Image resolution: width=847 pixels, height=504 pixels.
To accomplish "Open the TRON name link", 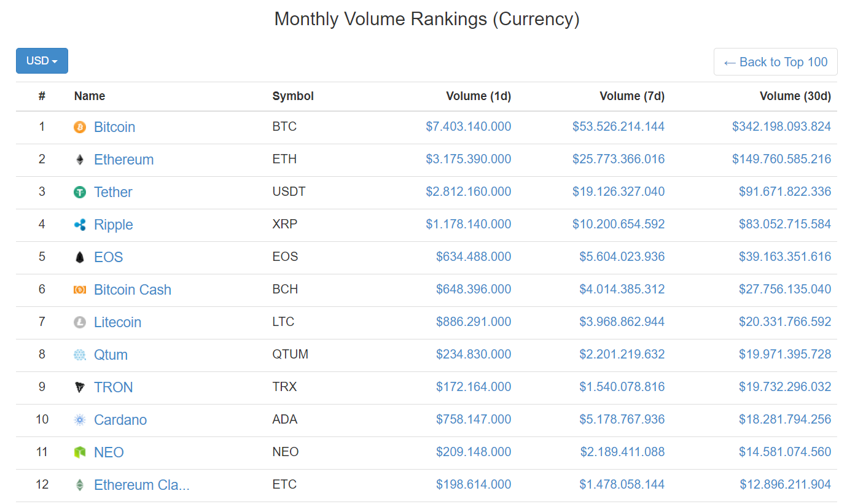I will point(113,387).
